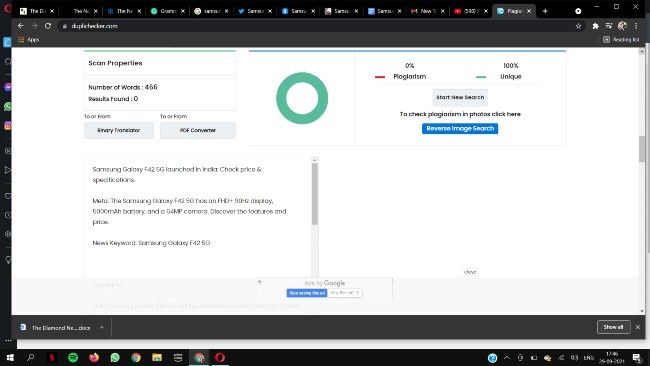Viewport: 650px width, 366px height.
Task: Close the downloads bar
Action: coord(638,327)
